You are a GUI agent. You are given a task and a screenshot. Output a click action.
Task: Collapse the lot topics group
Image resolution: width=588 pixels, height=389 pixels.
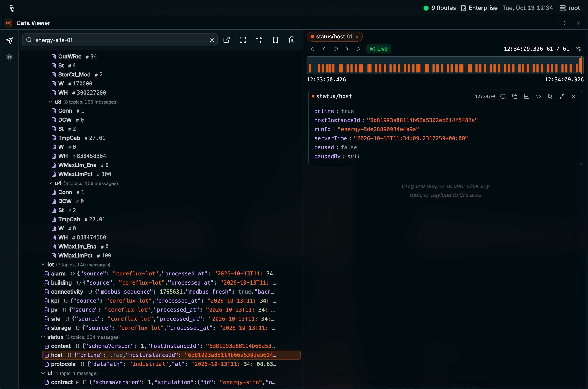pyautogui.click(x=43, y=265)
